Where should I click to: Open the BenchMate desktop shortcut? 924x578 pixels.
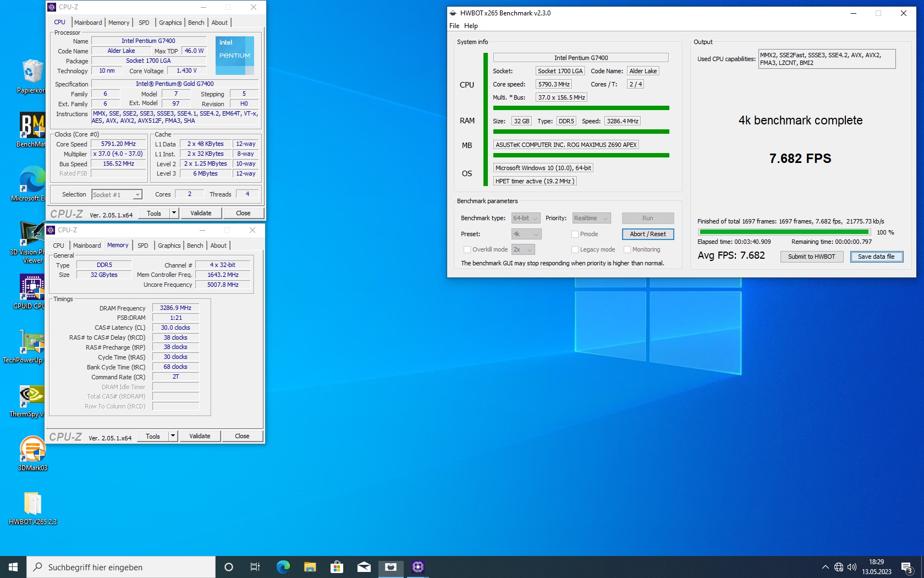[32, 130]
